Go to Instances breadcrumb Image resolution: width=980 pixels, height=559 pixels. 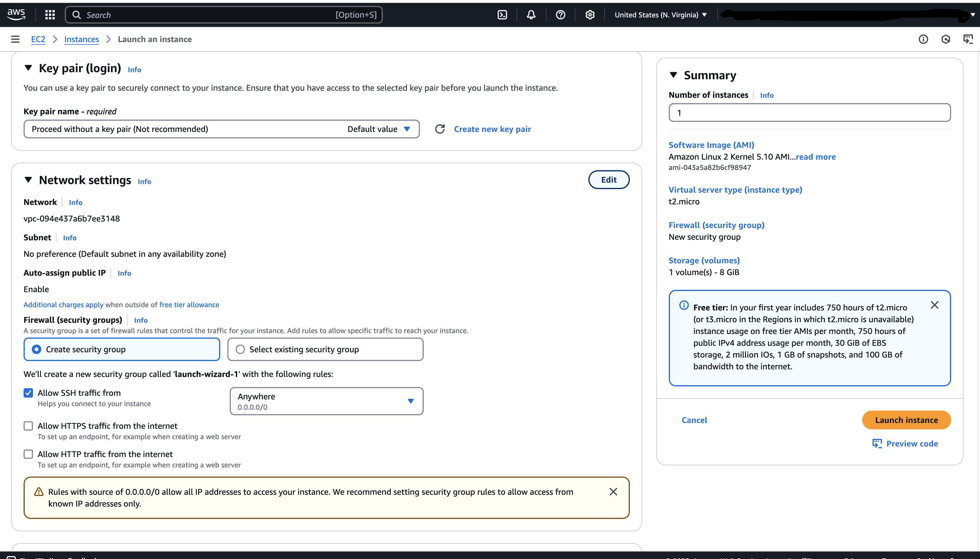tap(81, 39)
